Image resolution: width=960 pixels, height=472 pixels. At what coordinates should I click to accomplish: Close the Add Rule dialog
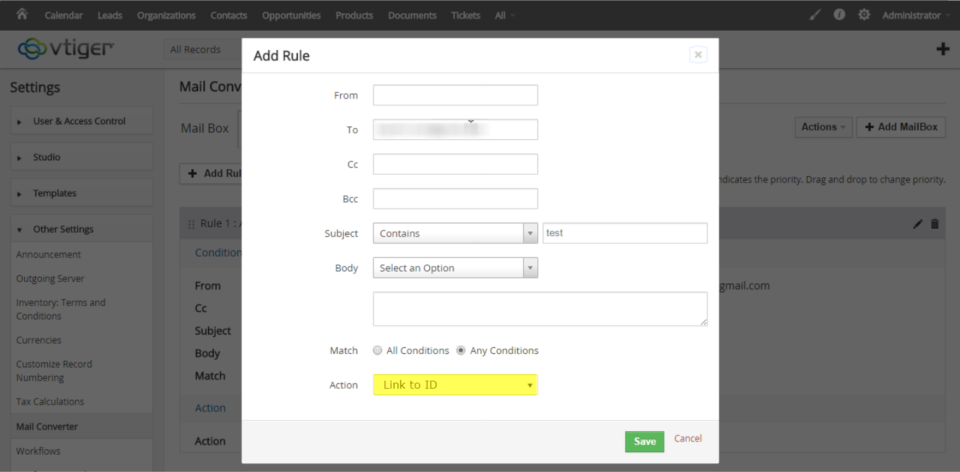pos(698,54)
